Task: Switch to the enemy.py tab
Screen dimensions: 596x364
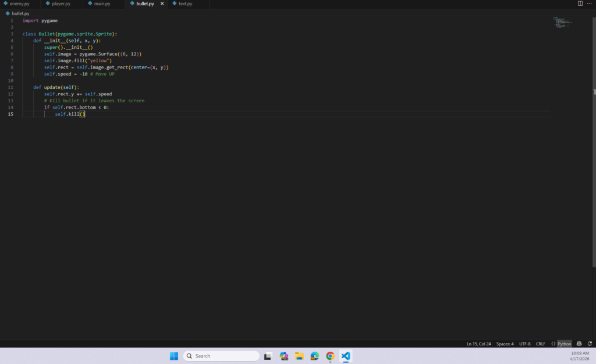Action: pyautogui.click(x=19, y=4)
